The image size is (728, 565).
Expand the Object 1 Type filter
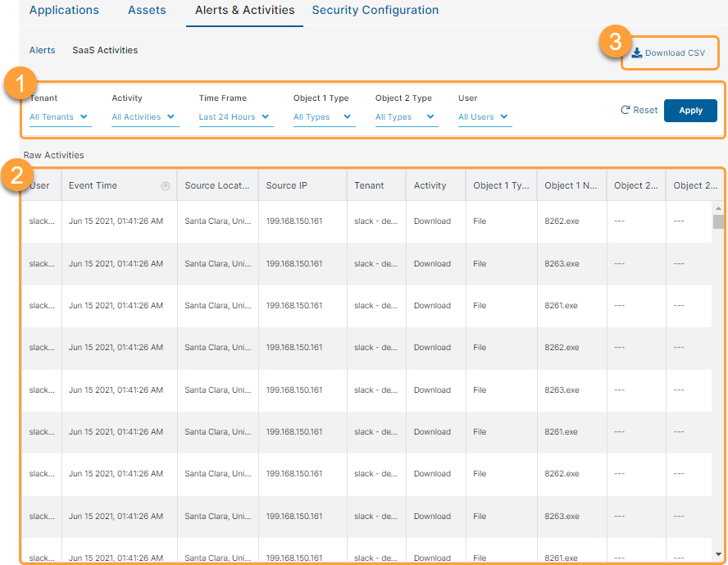coord(323,116)
